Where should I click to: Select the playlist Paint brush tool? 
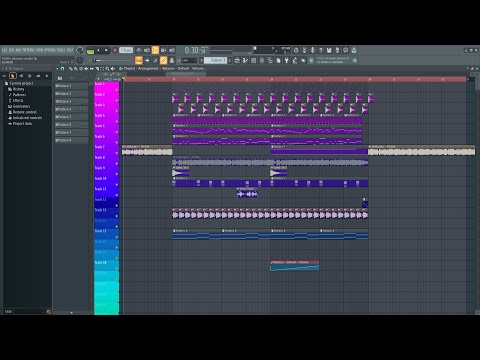point(76,69)
